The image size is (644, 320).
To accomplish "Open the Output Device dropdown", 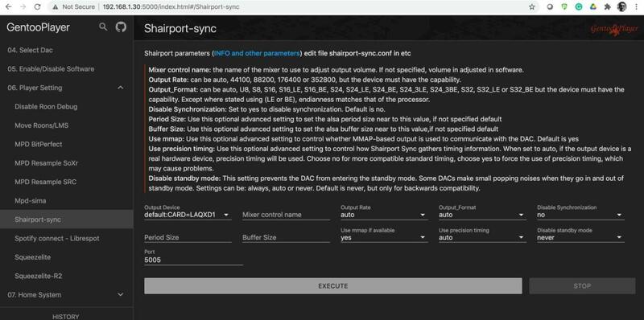I will coord(188,215).
